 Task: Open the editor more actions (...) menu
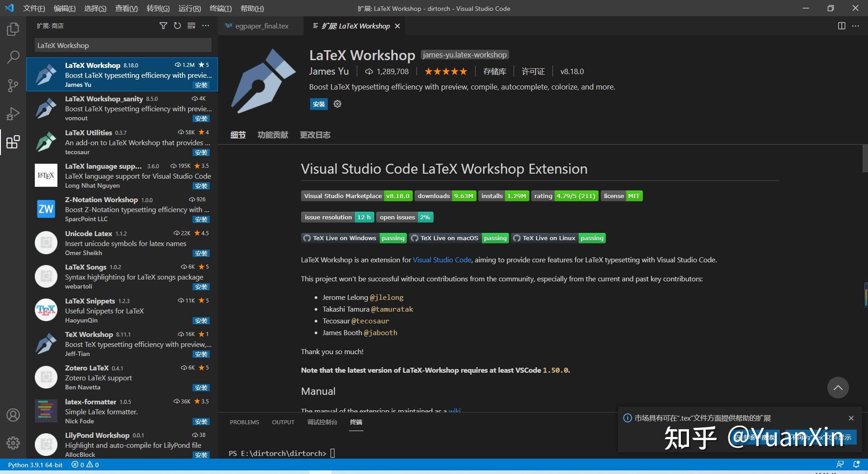[x=855, y=26]
